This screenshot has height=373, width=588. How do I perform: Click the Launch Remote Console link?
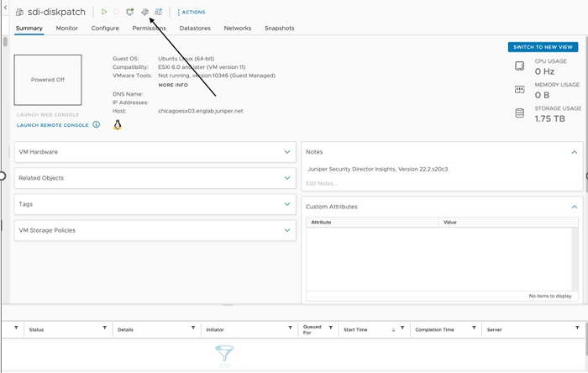52,125
